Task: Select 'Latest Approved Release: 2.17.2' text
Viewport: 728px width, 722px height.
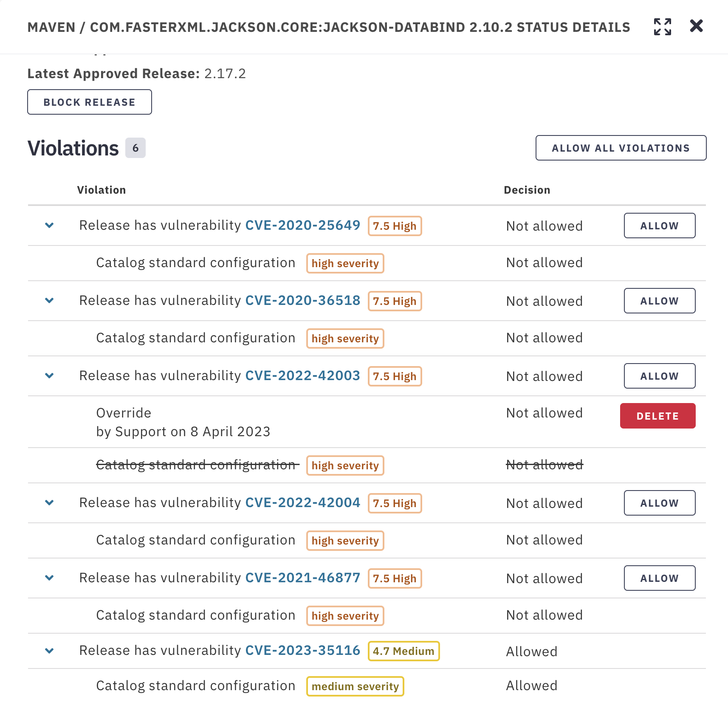Action: coord(136,73)
